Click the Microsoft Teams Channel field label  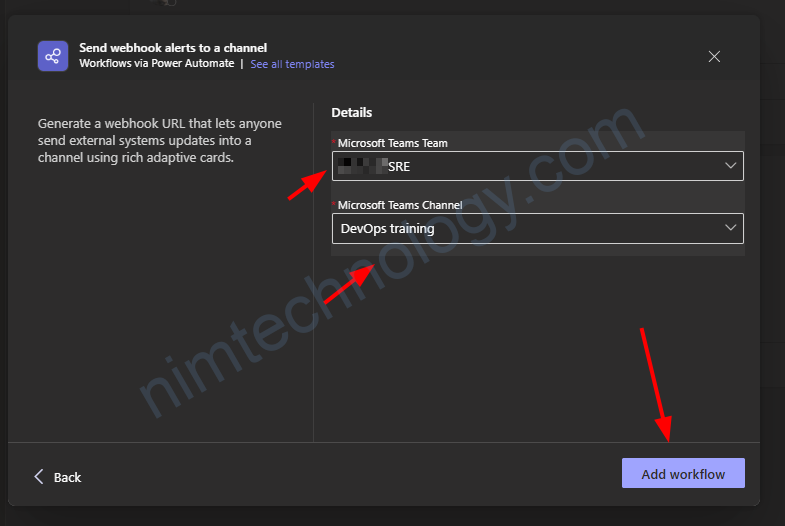pyautogui.click(x=400, y=205)
